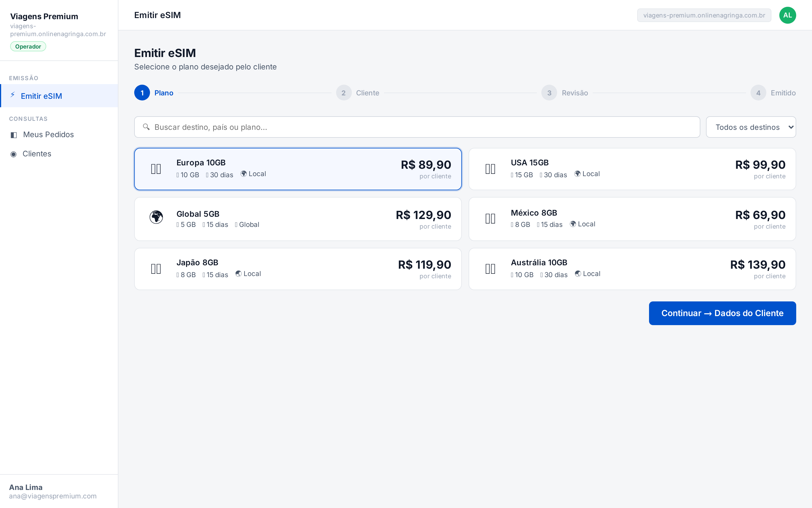Image resolution: width=812 pixels, height=508 pixels.
Task: Click the R$ 89,90 price
Action: 426,165
